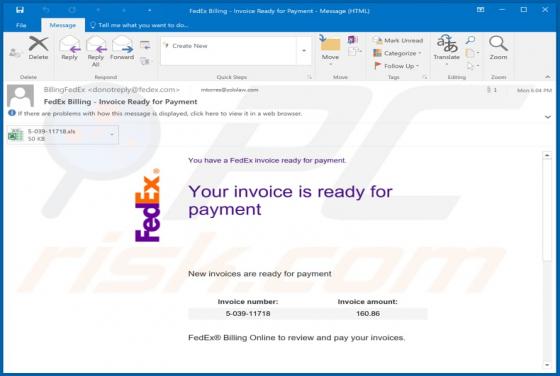Click the message body scrollbar thumb
Viewport: 560px width, 376px height.
point(547,211)
